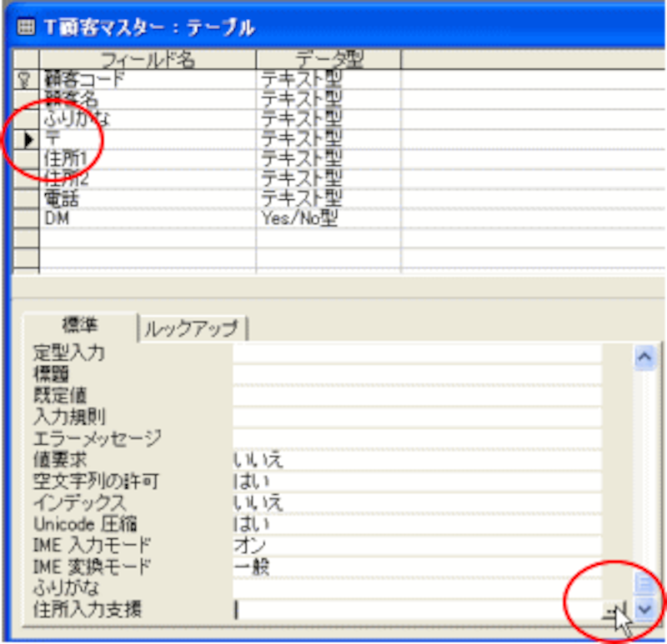667x644 pixels.
Task: Click the DM field name cell
Action: point(148,218)
